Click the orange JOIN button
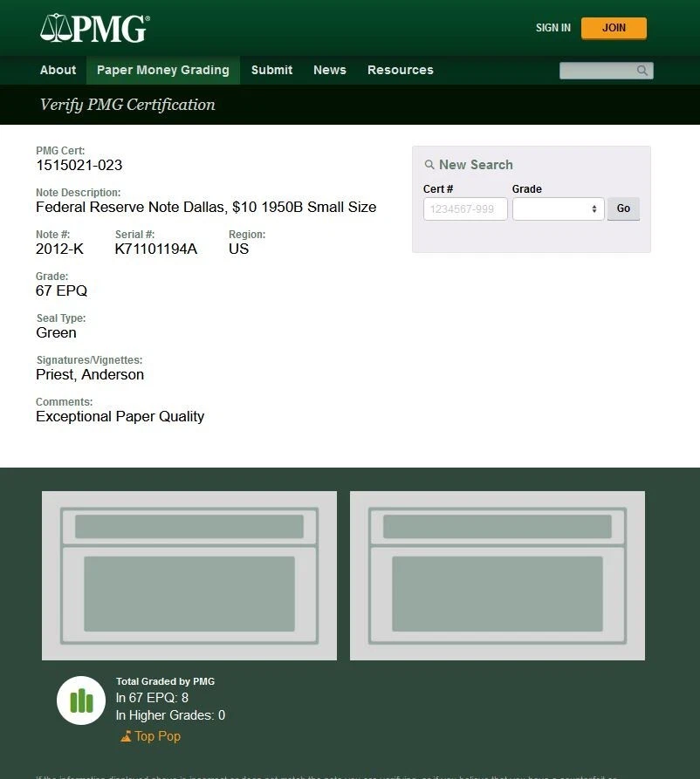 pos(614,28)
